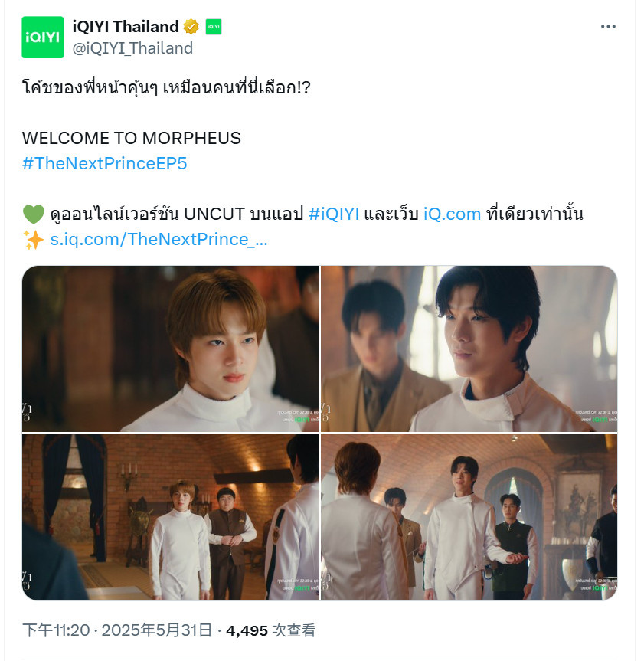Visit the iQ.com link
This screenshot has height=661, width=644.
pyautogui.click(x=452, y=214)
